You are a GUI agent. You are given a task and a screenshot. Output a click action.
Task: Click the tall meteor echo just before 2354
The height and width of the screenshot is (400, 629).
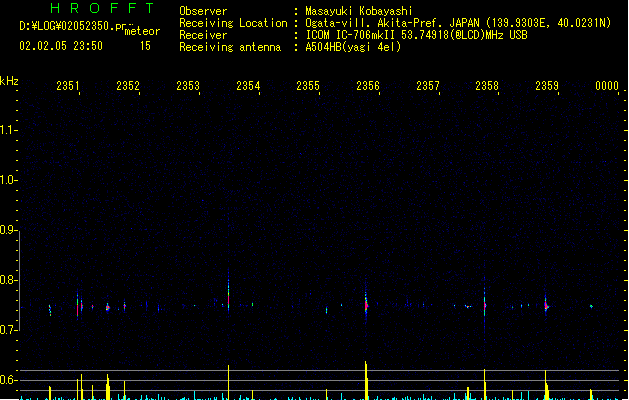(229, 293)
